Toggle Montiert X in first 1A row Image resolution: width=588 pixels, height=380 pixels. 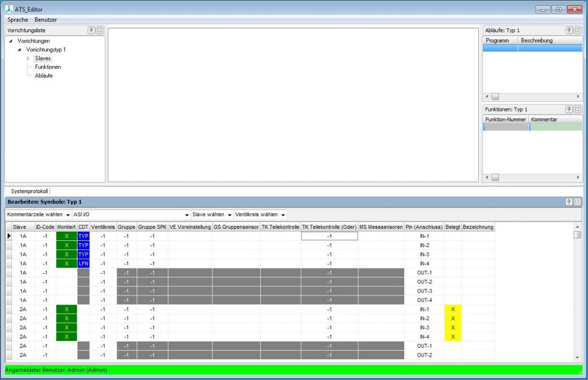pyautogui.click(x=66, y=236)
